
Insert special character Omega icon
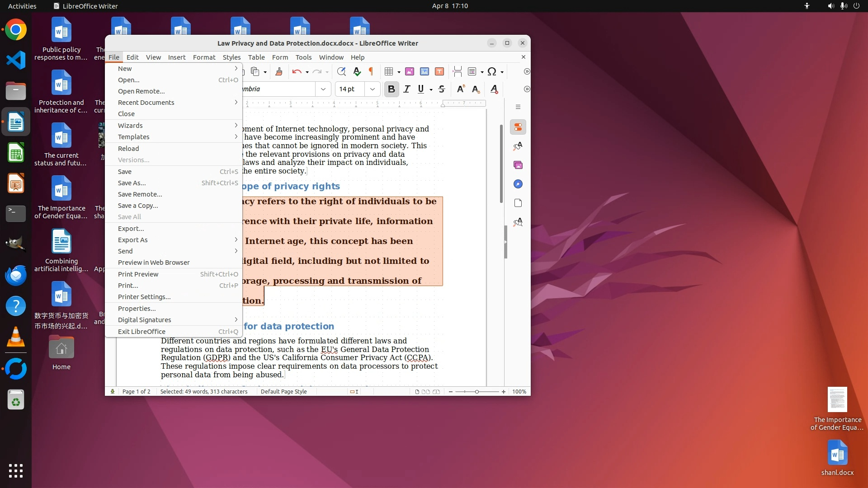tap(492, 71)
